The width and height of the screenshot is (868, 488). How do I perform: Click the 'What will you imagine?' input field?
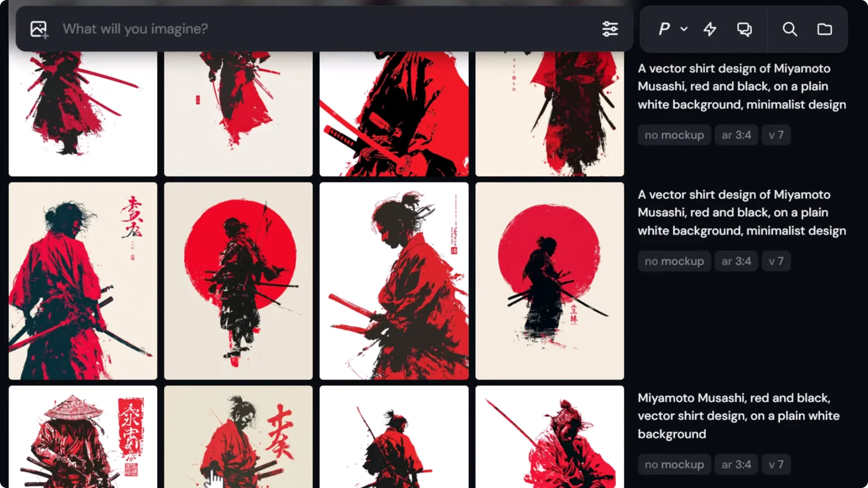[271, 29]
